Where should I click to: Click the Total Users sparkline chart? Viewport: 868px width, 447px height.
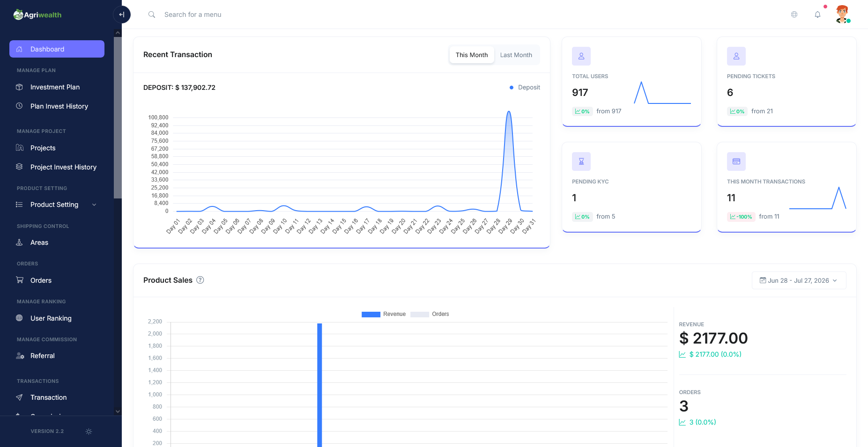click(x=662, y=93)
